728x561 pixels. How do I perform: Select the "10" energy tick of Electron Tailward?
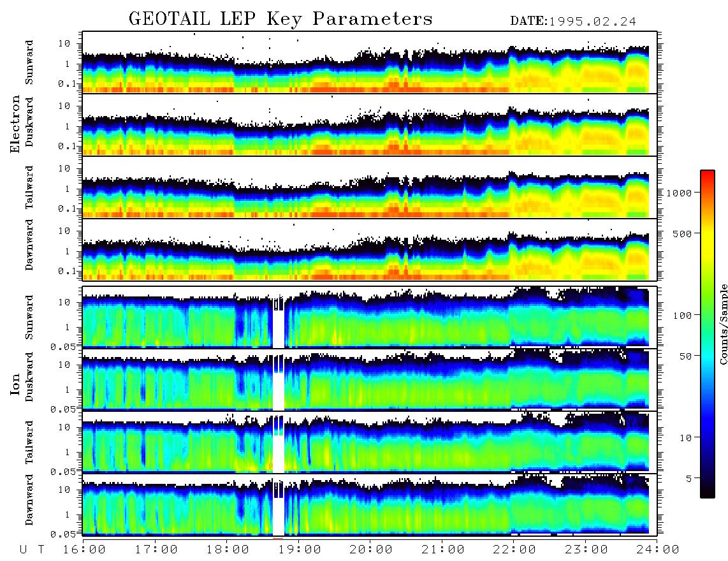64,168
